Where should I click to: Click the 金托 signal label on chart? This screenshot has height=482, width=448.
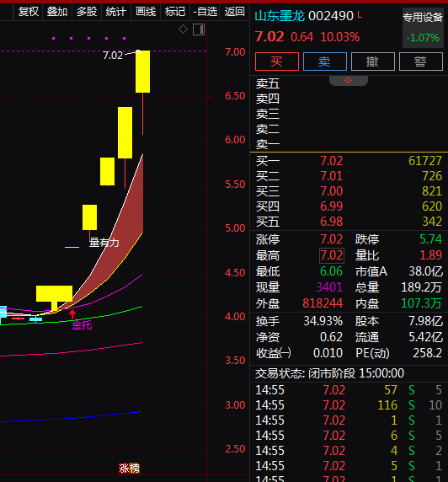point(82,325)
